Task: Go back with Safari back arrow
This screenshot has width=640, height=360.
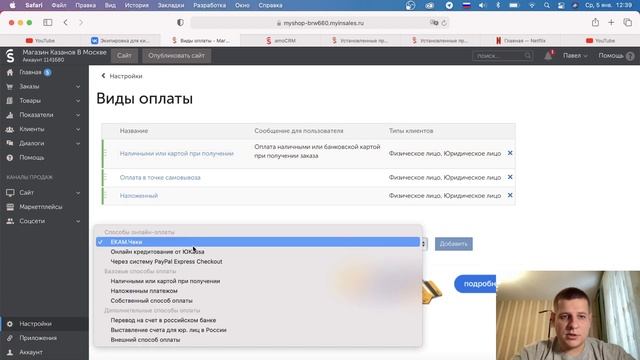Action: (x=66, y=22)
